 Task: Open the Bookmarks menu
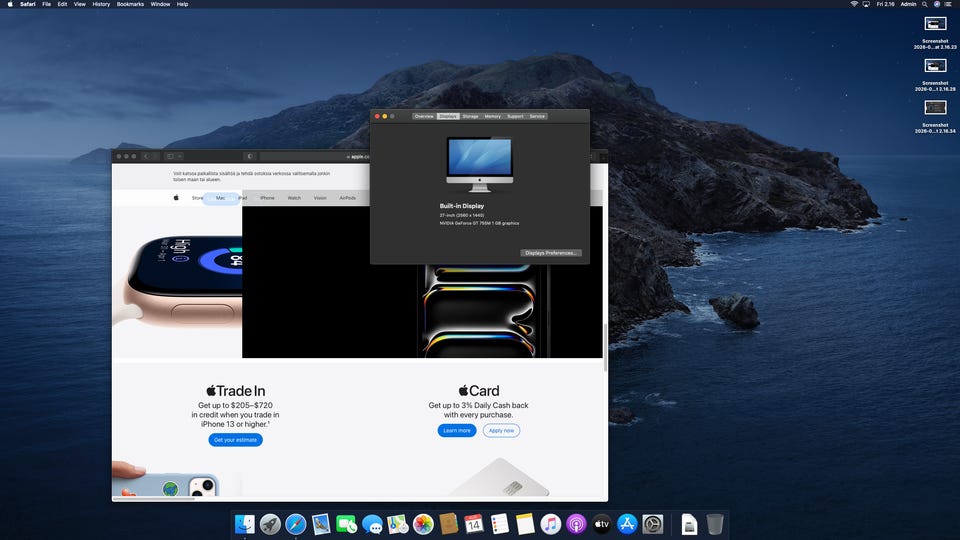pos(130,4)
